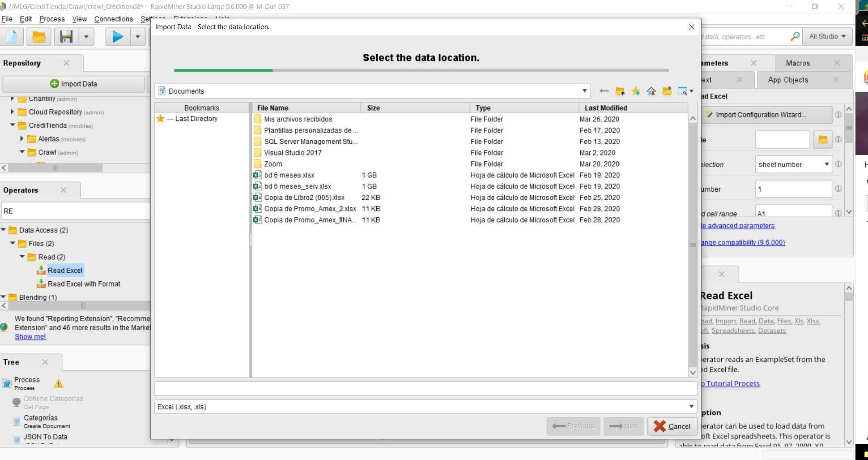Viewport: 868px width, 460px height.
Task: Click the Import Data button in Repository
Action: 73,84
